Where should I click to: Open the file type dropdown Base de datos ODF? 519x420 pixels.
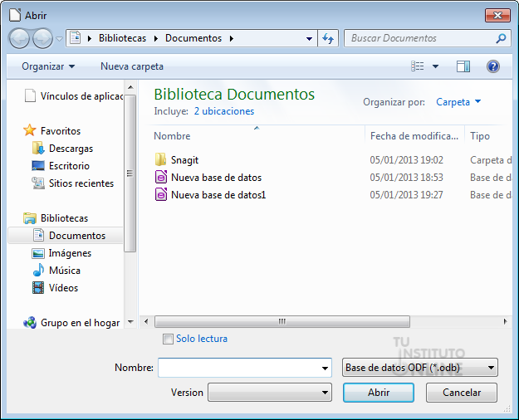click(x=419, y=368)
